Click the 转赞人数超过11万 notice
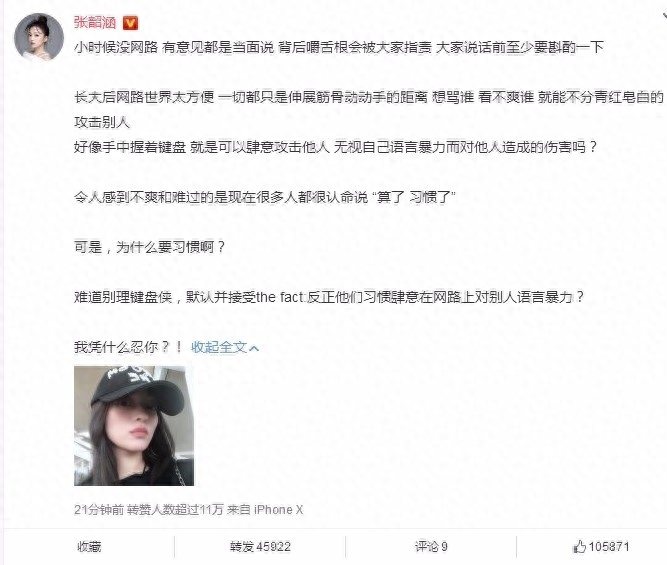Screen dimensions: 667x565 (175, 510)
